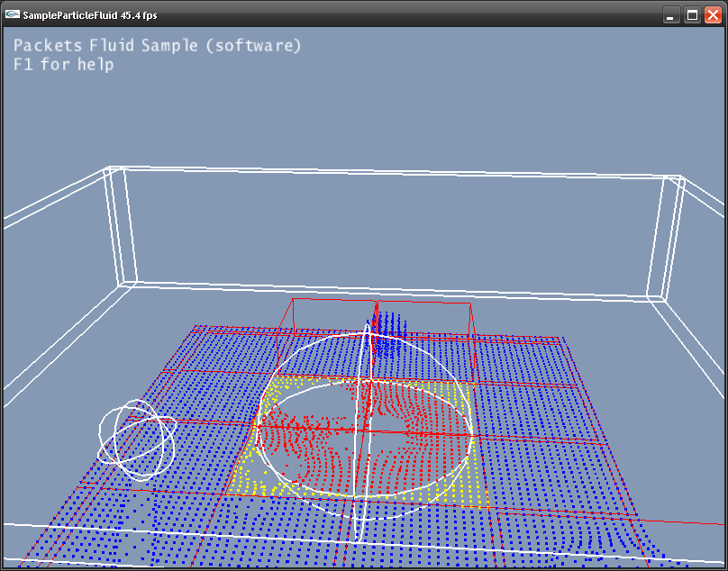Click top-right back corner of white wireframe box

(x=674, y=180)
